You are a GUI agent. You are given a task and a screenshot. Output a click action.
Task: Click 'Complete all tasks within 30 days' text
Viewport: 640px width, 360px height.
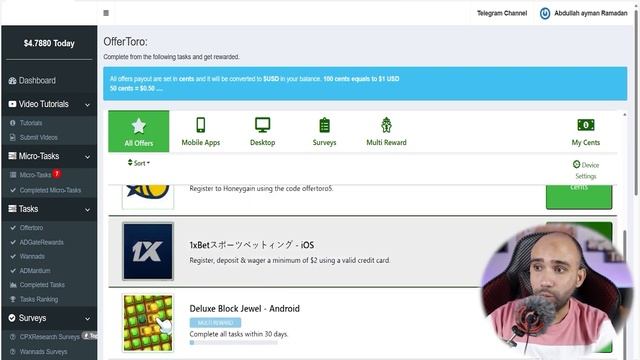pos(238,334)
